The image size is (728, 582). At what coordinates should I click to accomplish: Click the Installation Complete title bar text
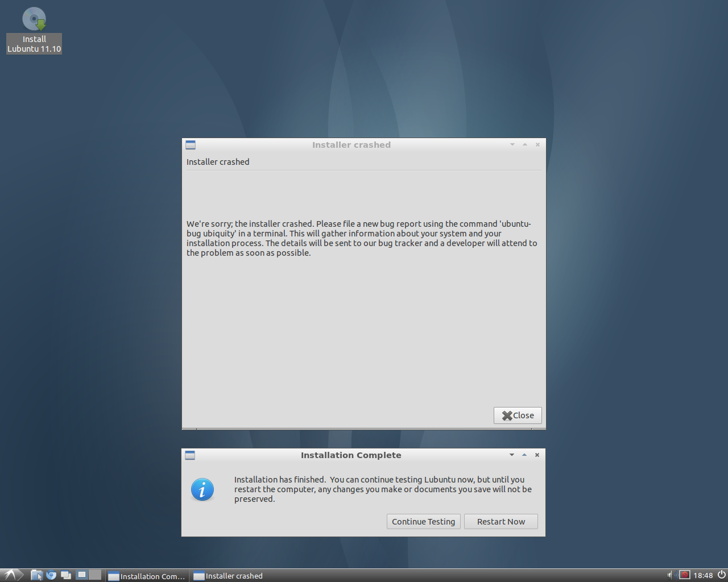(x=351, y=455)
